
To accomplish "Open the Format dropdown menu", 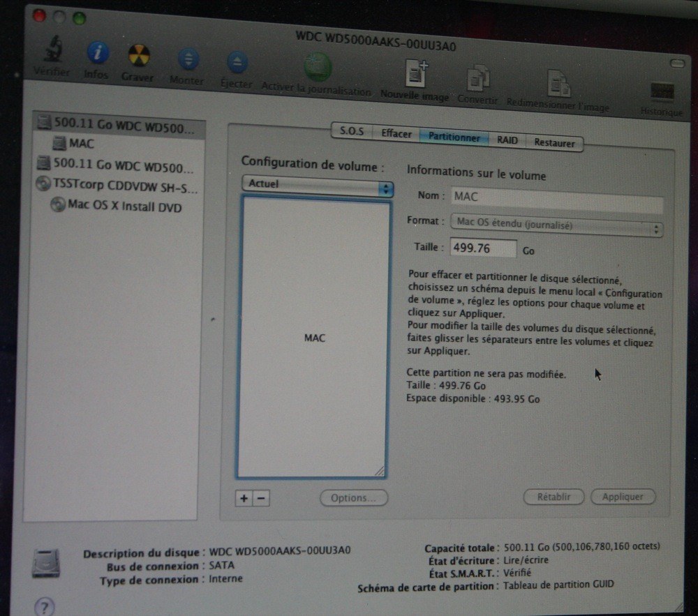I will point(556,225).
